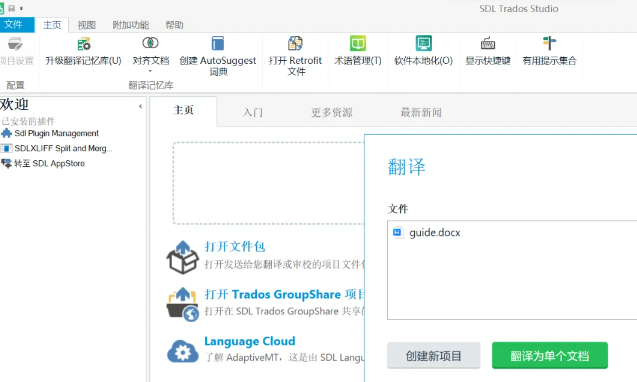This screenshot has height=382, width=637.
Task: Open the 视图 ribbon tab
Action: click(87, 25)
